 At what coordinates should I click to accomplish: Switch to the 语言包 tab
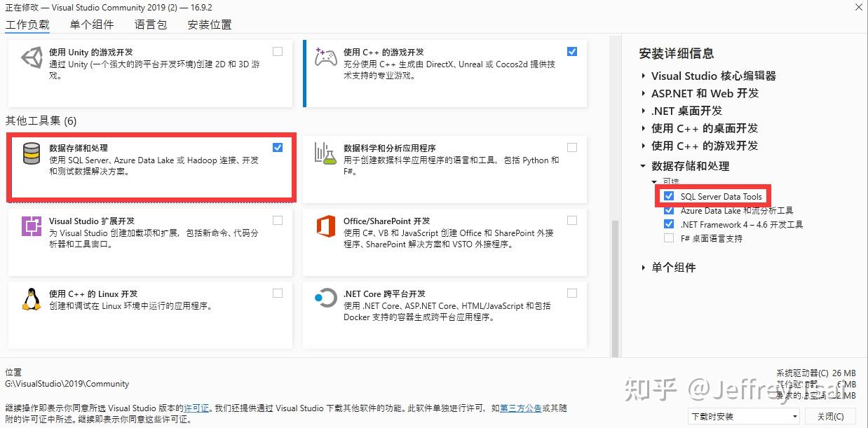point(149,24)
